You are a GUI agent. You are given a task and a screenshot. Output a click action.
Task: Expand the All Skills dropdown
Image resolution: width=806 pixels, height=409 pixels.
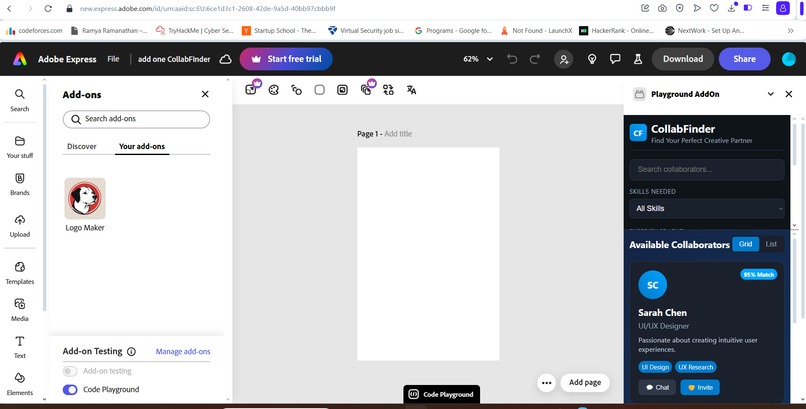coord(707,208)
